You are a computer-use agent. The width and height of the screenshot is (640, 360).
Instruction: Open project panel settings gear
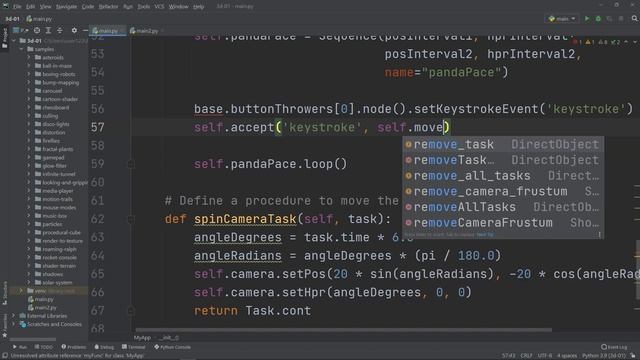(74, 30)
